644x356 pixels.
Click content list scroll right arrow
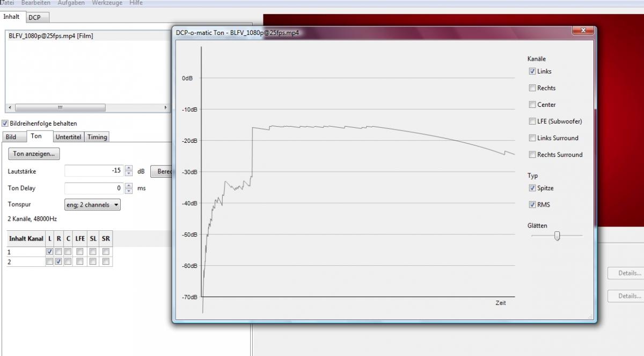point(165,107)
